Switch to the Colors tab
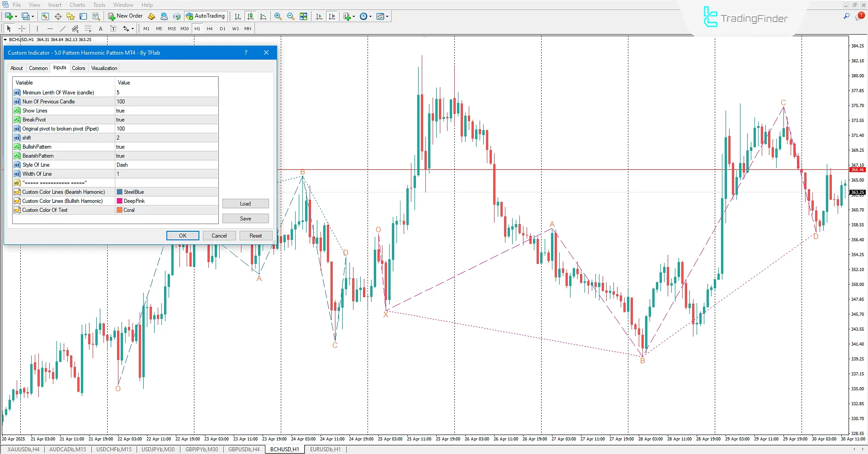868x454 pixels. (x=79, y=68)
